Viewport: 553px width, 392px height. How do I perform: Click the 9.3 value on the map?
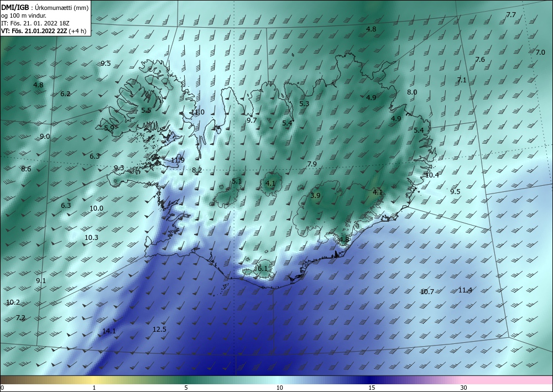(119, 168)
